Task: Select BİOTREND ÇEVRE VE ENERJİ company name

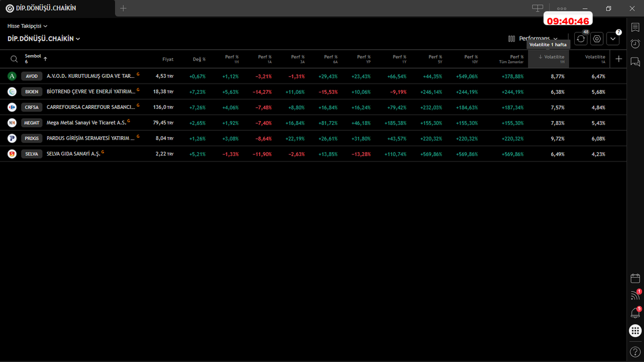Action: point(91,92)
